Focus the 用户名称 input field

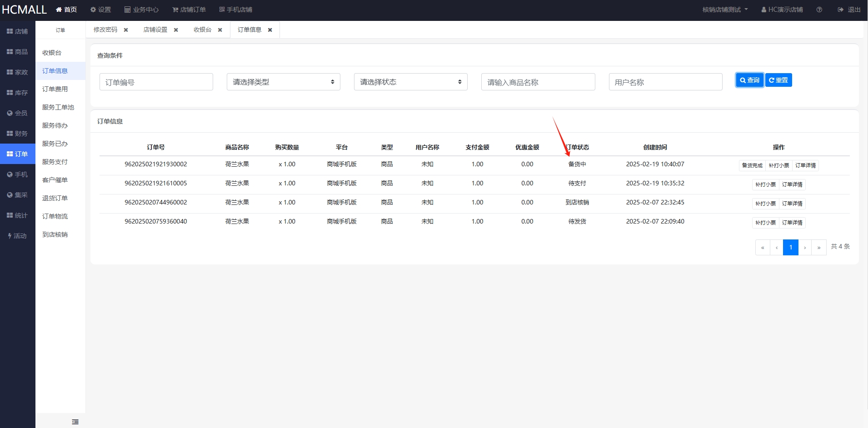[x=666, y=82]
